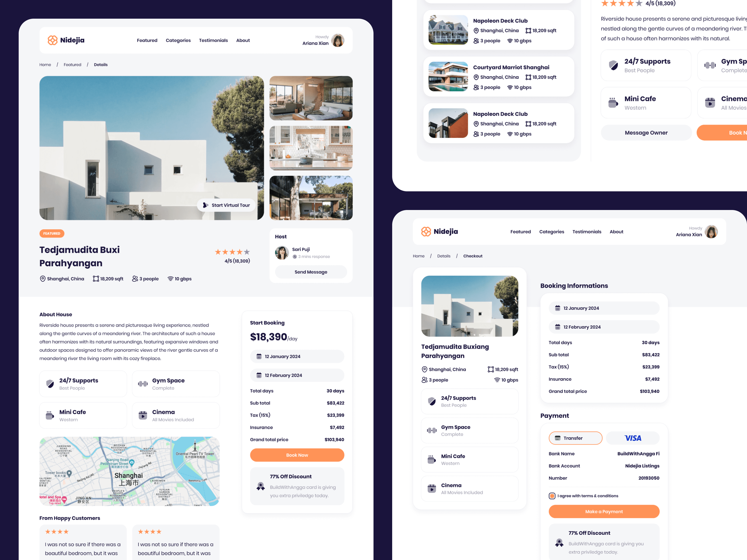
Task: Click calendar icon in 12 February 2024 Start Booking field
Action: 259,375
